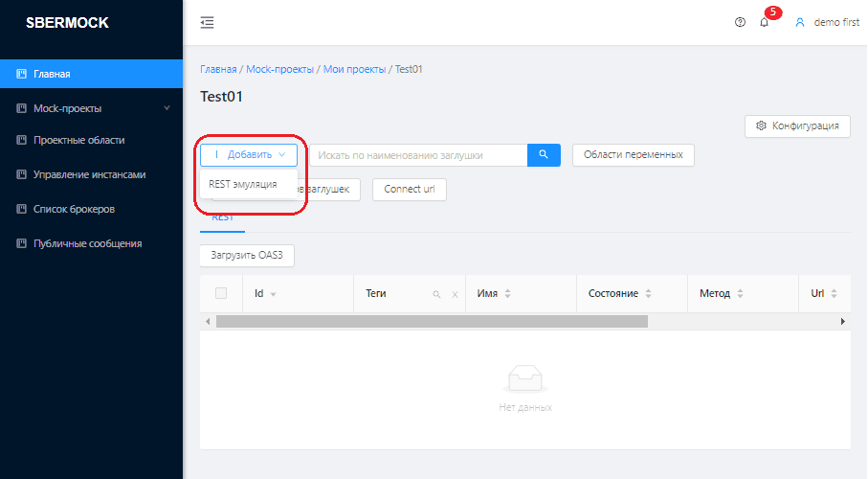Go to Мock-проекты breadcrumb link
The width and height of the screenshot is (868, 479).
pos(279,69)
